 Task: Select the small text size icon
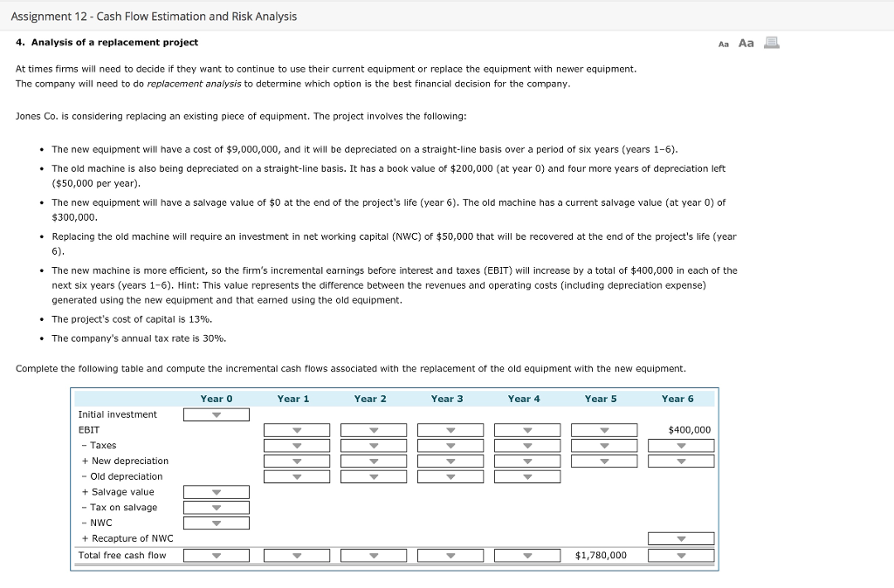click(x=722, y=42)
